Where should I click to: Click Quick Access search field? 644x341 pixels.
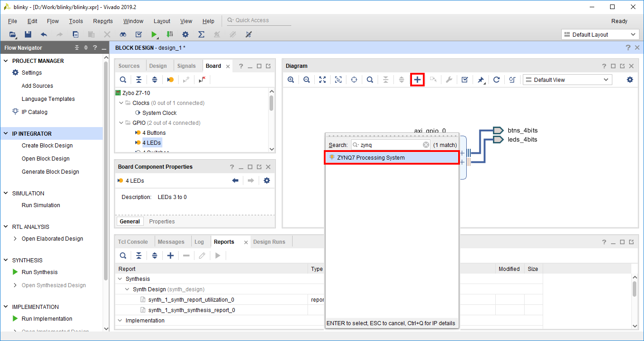tap(259, 20)
